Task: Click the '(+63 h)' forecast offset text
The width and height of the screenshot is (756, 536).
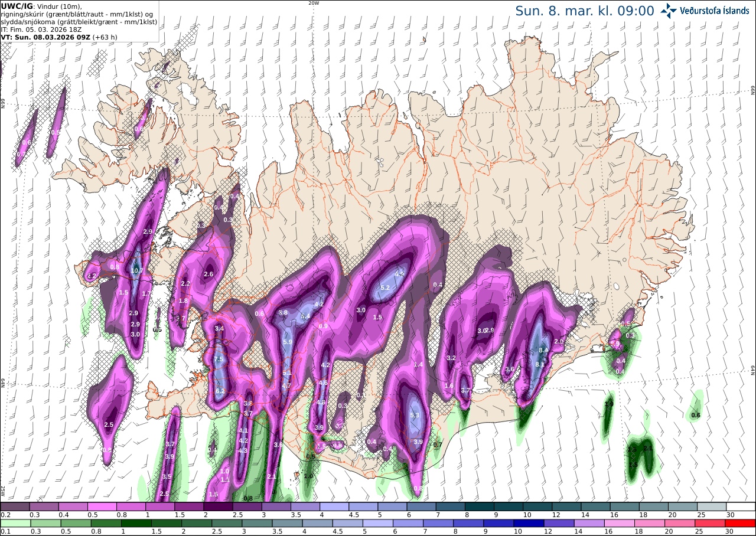Action: tap(105, 37)
